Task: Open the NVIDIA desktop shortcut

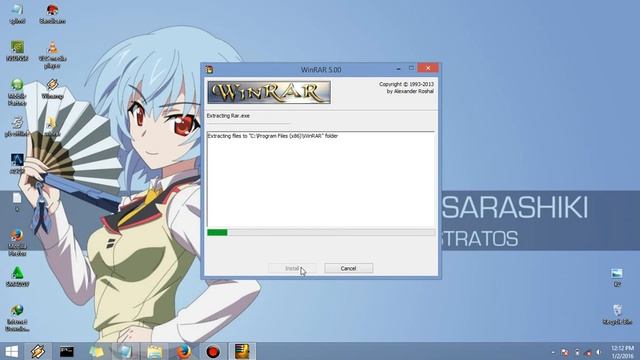Action: [x=17, y=51]
